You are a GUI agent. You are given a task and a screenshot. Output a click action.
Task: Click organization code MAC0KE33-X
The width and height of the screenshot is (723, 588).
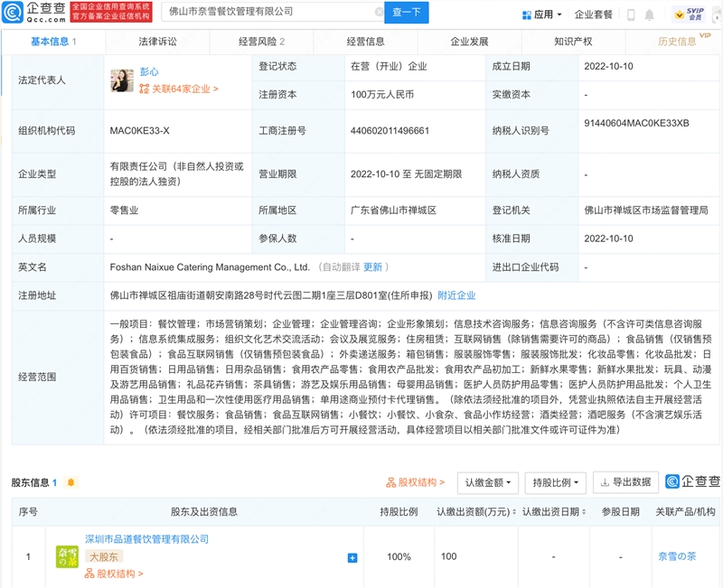139,131
